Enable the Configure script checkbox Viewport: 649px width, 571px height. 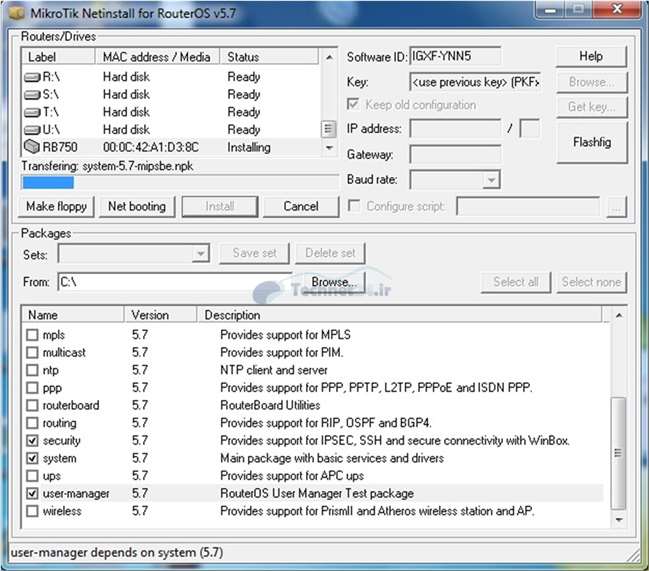(x=354, y=206)
